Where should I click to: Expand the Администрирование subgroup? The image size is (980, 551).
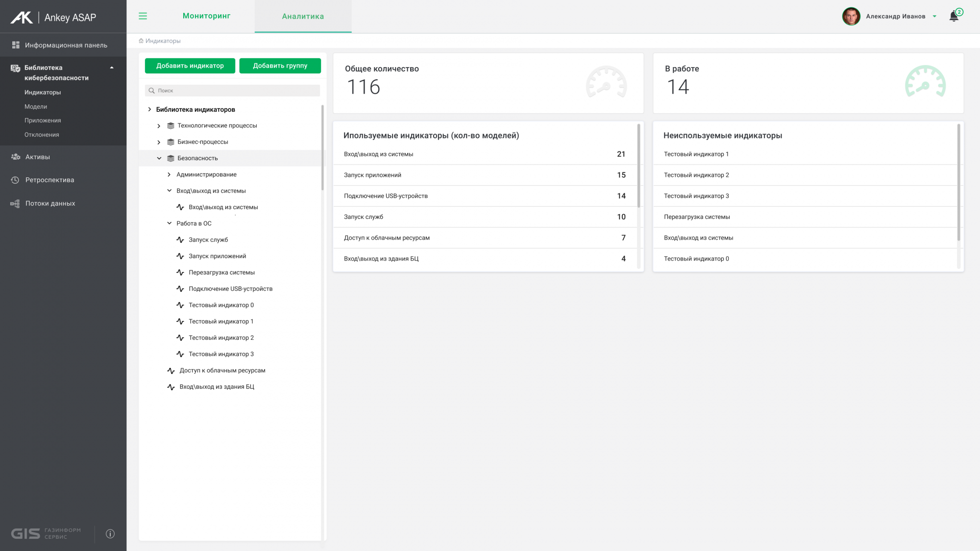click(169, 175)
